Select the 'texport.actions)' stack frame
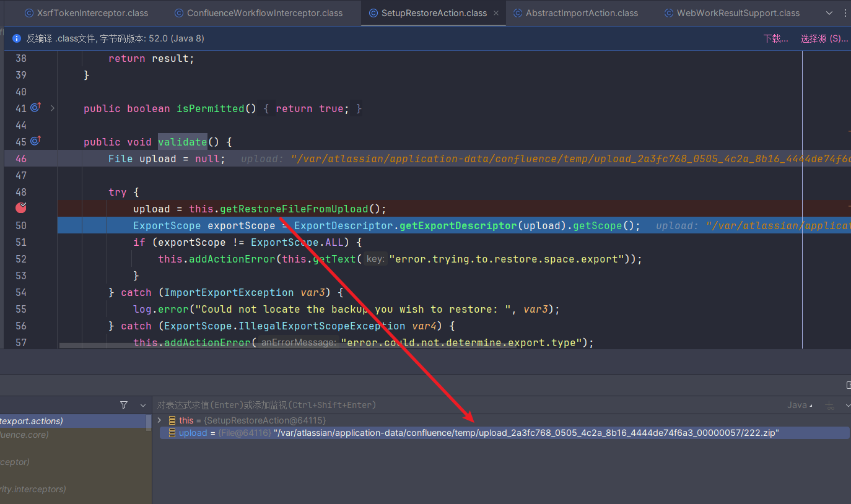851x504 pixels. click(73, 421)
